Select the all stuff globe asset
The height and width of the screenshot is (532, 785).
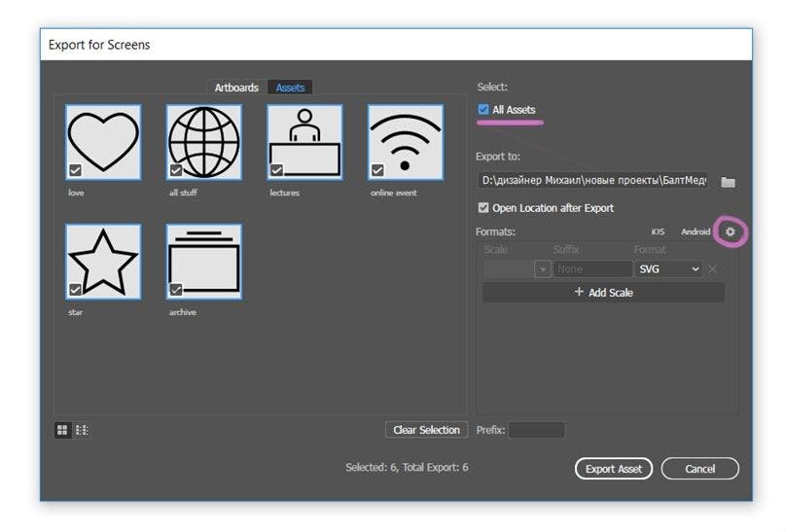203,142
